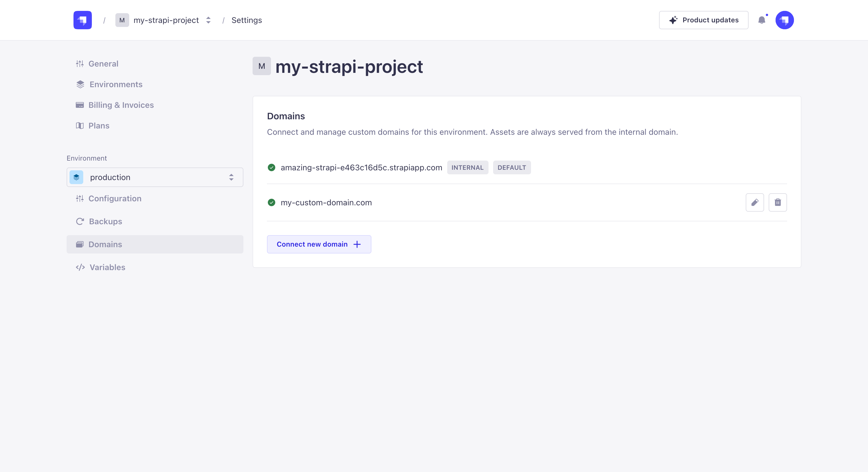Screen dimensions: 868x472
Task: Click the code icon beside Variables
Action: pos(80,267)
